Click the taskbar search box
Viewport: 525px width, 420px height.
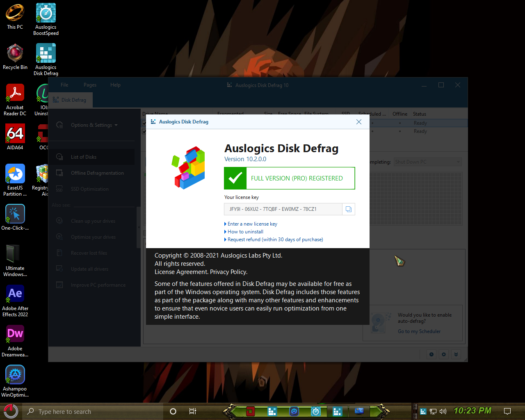94,411
